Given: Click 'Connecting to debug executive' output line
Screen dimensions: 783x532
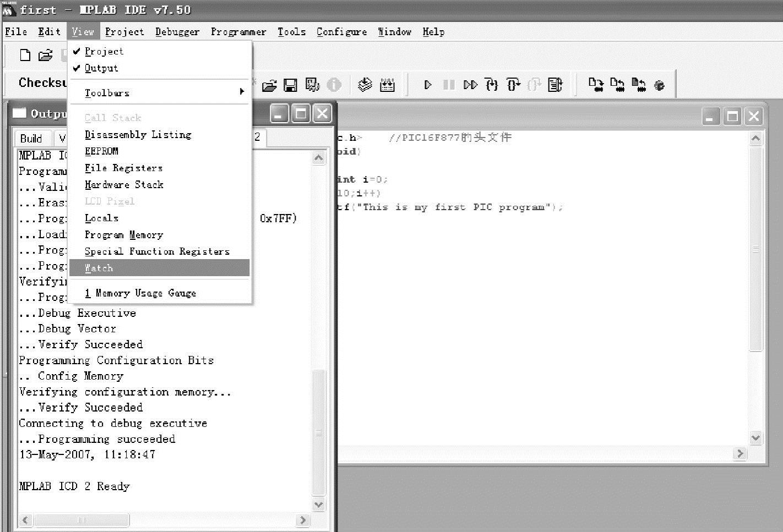Looking at the screenshot, I should click(x=113, y=424).
